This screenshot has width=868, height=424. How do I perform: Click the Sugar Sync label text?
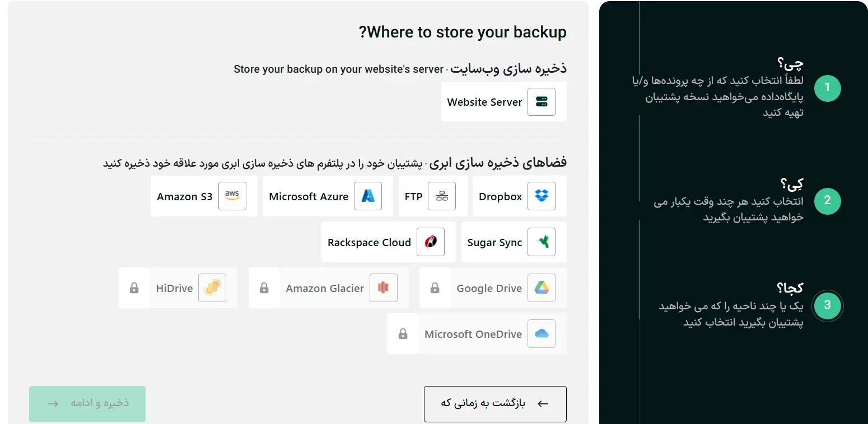click(494, 242)
